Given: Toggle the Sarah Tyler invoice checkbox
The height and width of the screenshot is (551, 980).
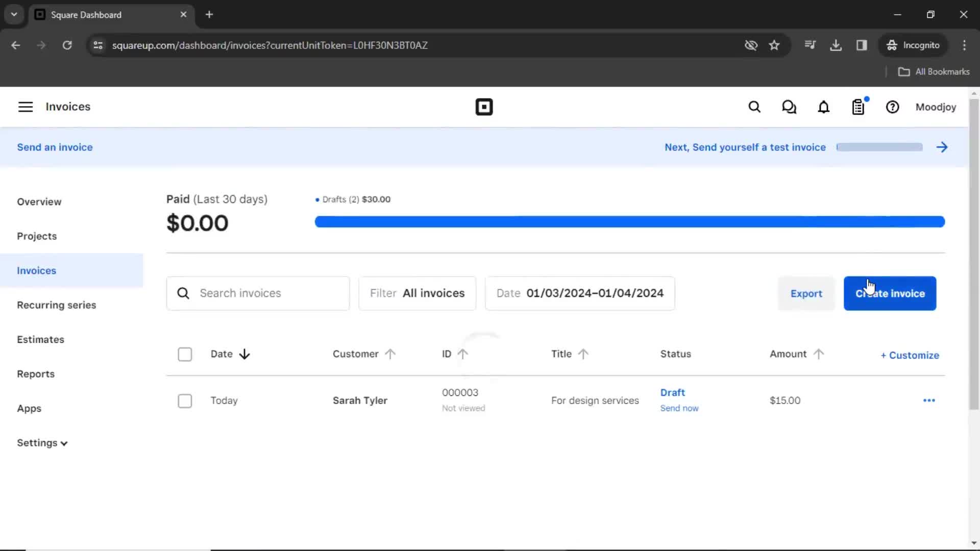Looking at the screenshot, I should 185,400.
